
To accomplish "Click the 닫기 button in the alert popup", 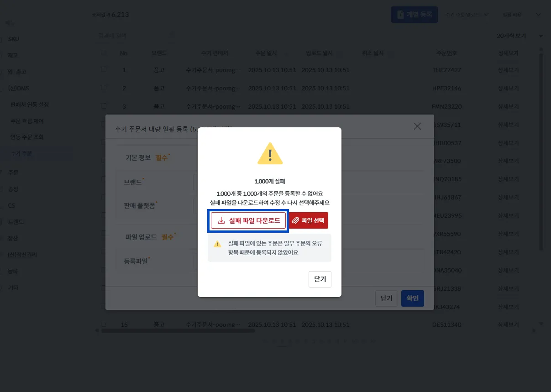I will coord(320,279).
